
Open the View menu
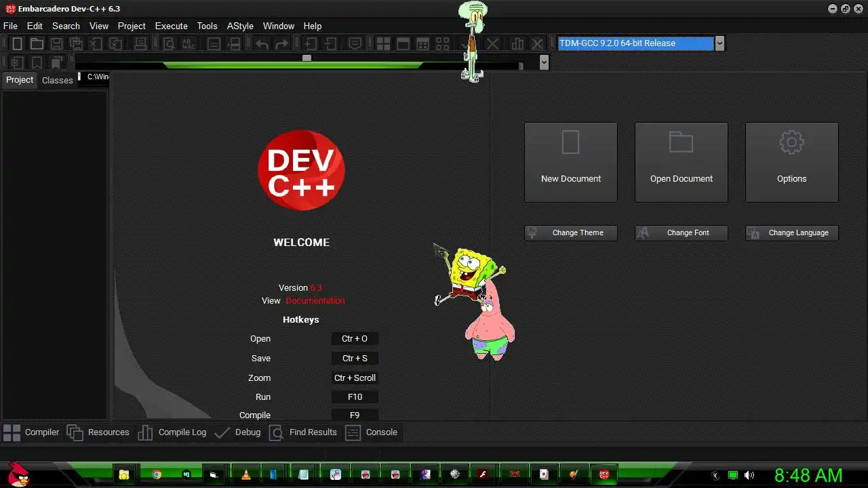(99, 26)
